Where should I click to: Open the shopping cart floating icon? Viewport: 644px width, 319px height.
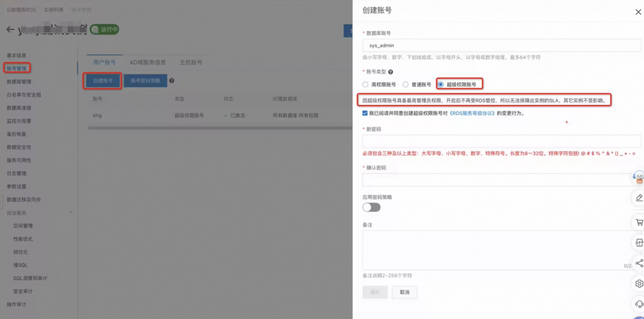(639, 222)
